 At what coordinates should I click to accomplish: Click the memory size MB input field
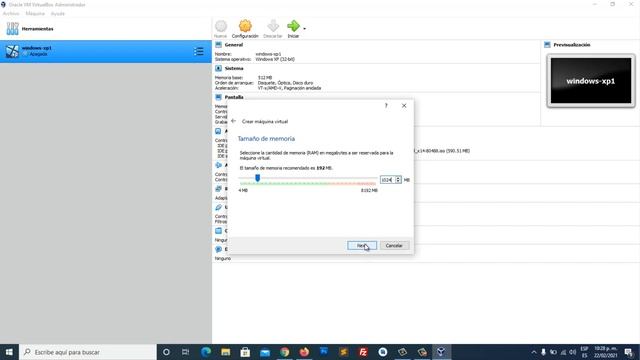pyautogui.click(x=387, y=180)
